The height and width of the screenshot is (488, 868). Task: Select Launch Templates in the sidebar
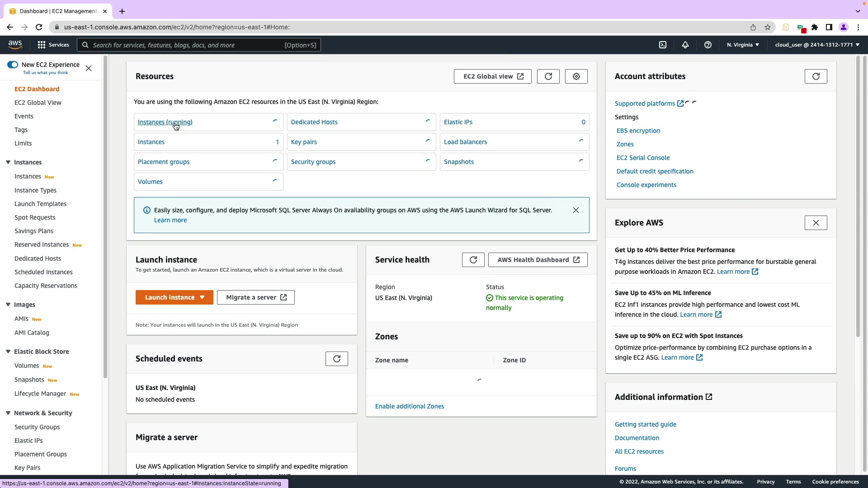pyautogui.click(x=40, y=204)
